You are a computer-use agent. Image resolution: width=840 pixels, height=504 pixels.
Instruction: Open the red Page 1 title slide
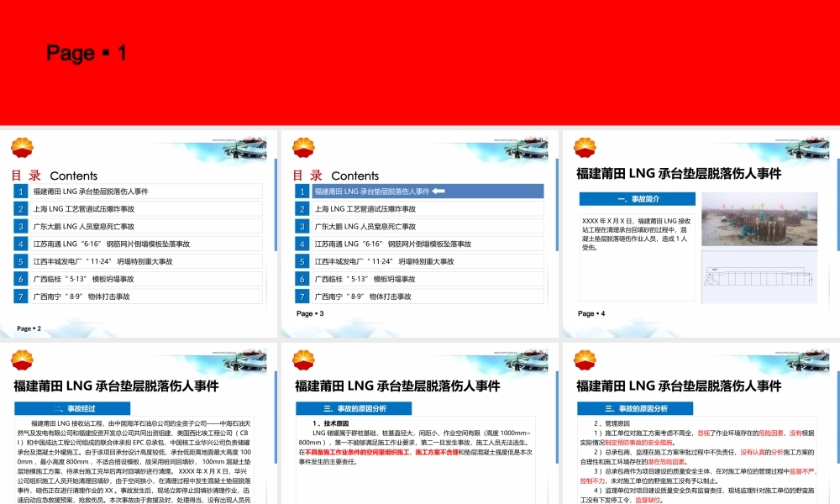point(420,63)
